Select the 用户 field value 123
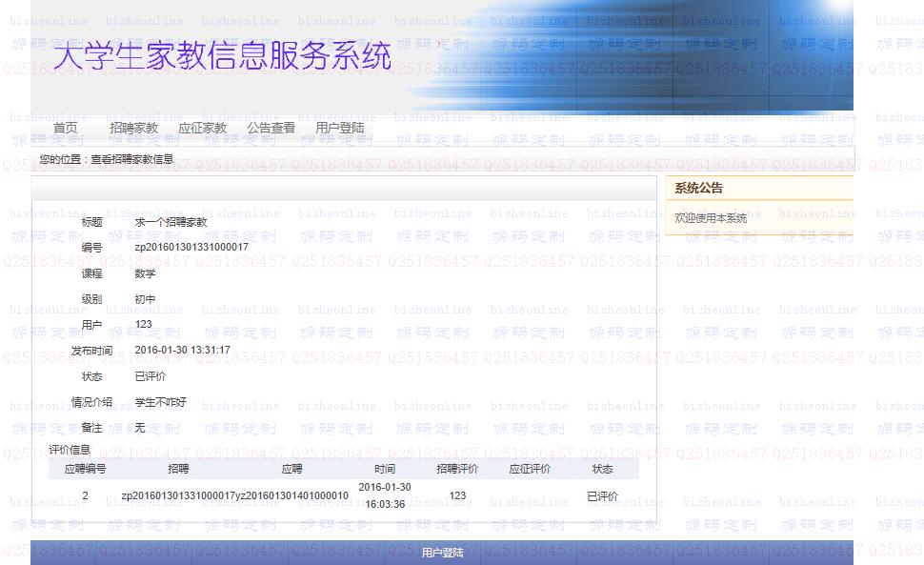Image resolution: width=924 pixels, height=565 pixels. pyautogui.click(x=143, y=324)
